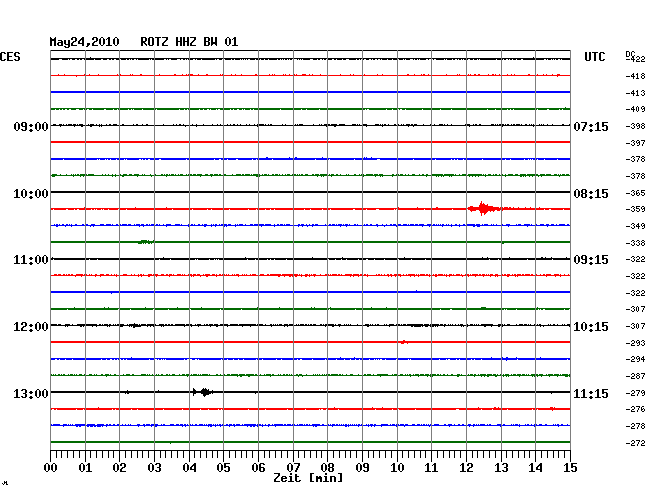Click the "11:15" UTC time label
Screen dimensions: 650x494
591,393
